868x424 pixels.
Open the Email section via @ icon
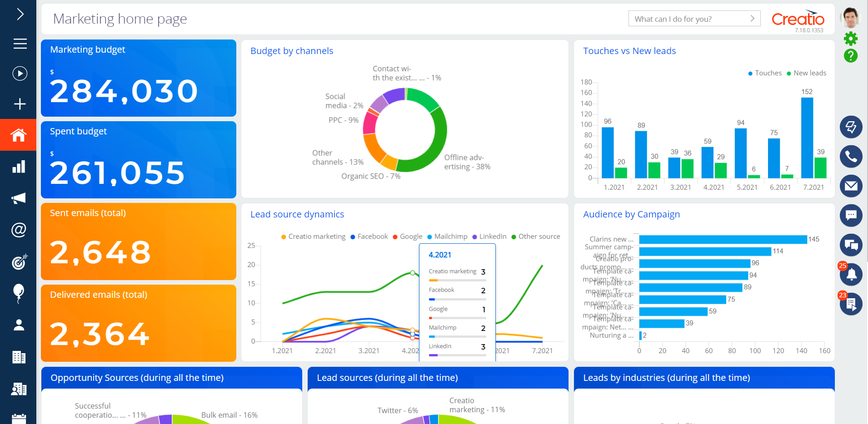[x=18, y=229]
